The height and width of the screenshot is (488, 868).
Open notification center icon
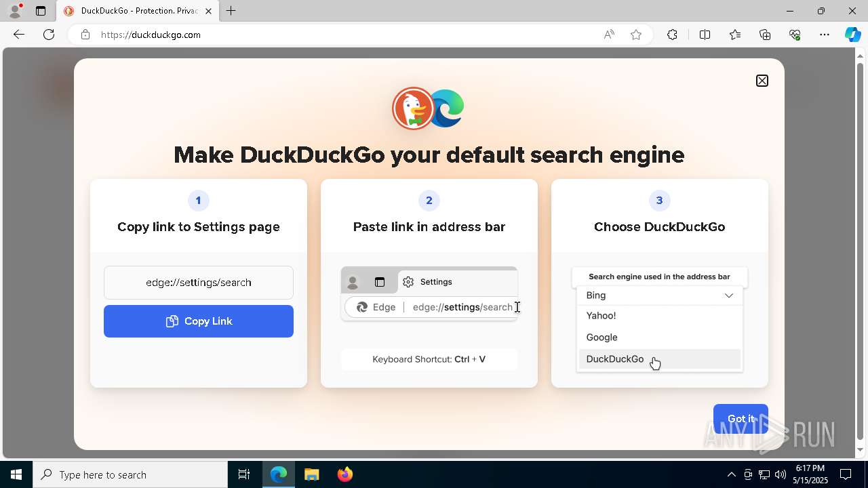[846, 474]
